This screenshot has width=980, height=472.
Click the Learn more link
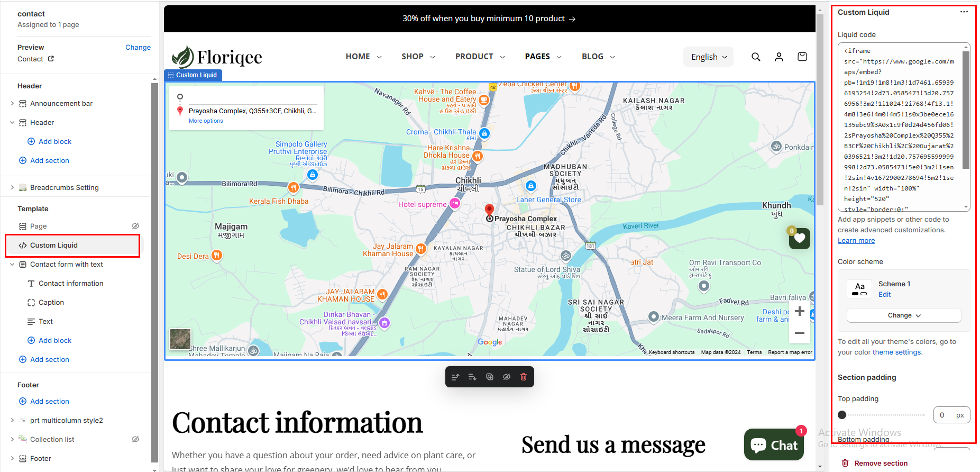[x=856, y=241]
